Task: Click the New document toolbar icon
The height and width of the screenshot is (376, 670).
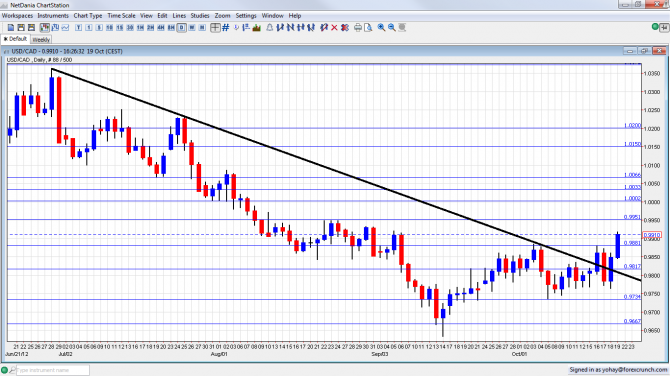Action: point(11,27)
